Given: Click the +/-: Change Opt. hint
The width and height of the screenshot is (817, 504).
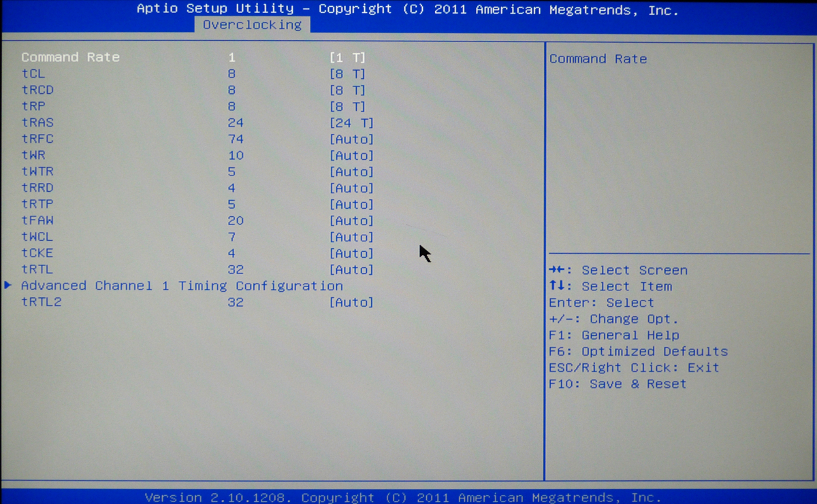Looking at the screenshot, I should [613, 319].
